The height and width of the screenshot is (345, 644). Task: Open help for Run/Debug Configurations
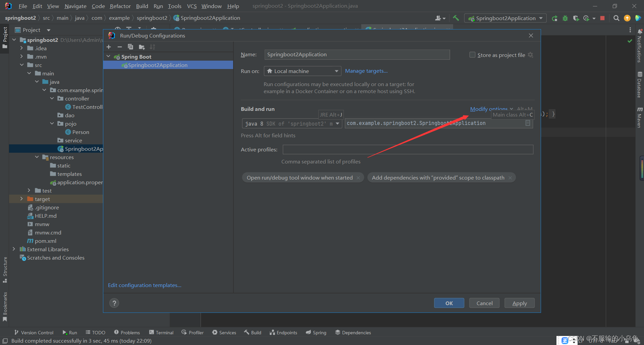(114, 303)
